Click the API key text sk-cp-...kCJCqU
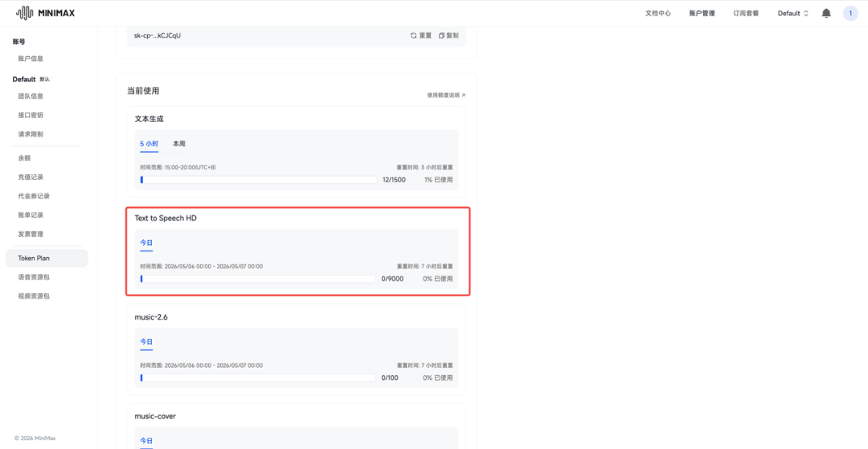 point(158,35)
